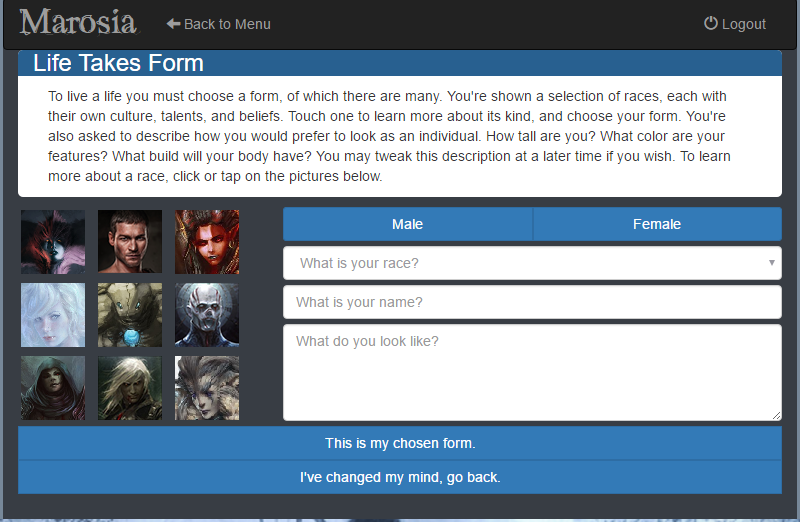The width and height of the screenshot is (800, 522).
Task: Toggle the Female gender option
Action: pos(657,224)
